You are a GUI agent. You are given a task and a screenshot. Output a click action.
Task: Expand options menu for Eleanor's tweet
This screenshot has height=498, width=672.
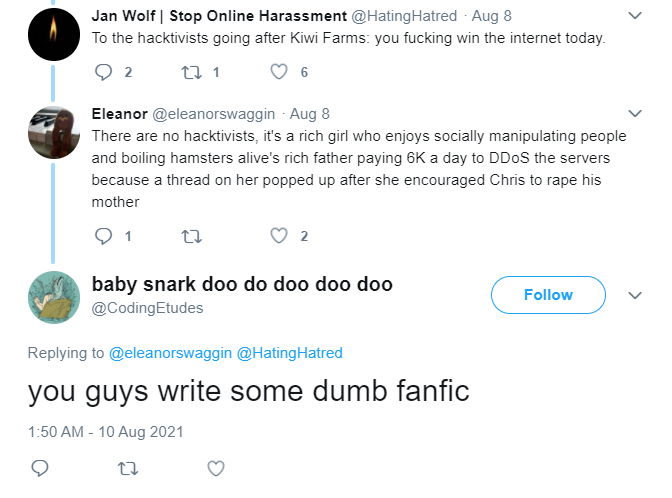point(634,112)
